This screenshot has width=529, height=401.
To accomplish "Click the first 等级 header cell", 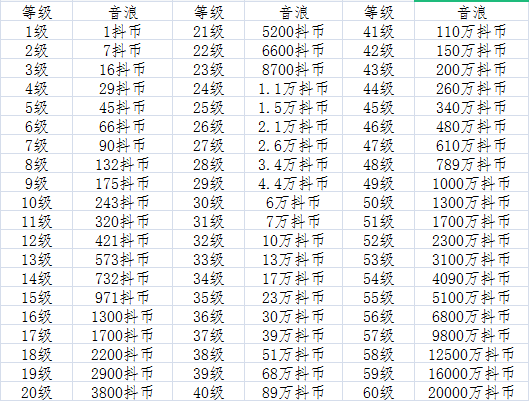I will [x=36, y=12].
